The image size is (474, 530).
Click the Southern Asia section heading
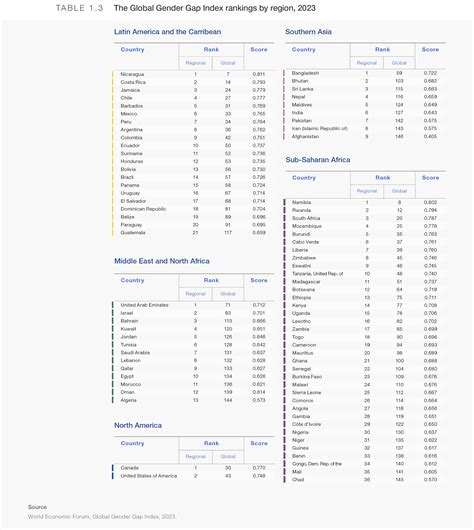[x=308, y=32]
